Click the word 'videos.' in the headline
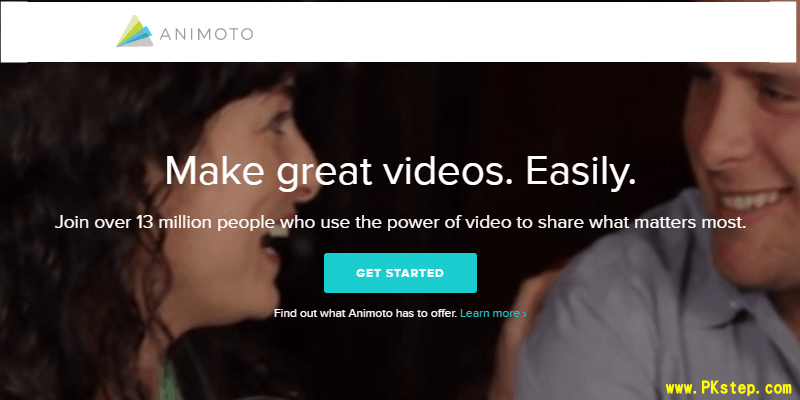 coord(447,171)
